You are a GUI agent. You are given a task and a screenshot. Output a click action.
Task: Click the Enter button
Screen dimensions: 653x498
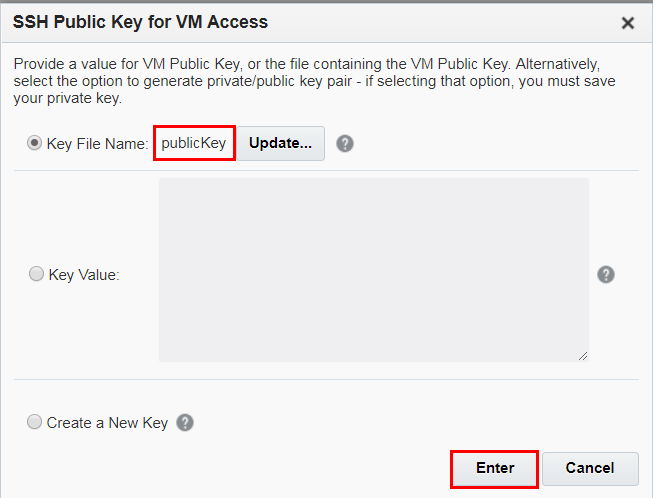pos(495,468)
